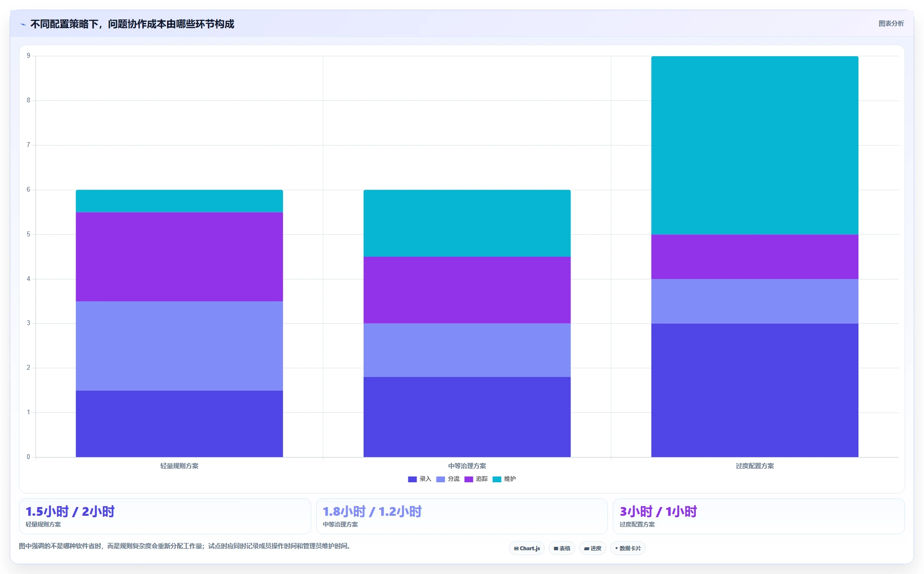The height and width of the screenshot is (574, 924).
Task: Select the 追踪 segment of the 中等治理方案 bar
Action: (467, 290)
